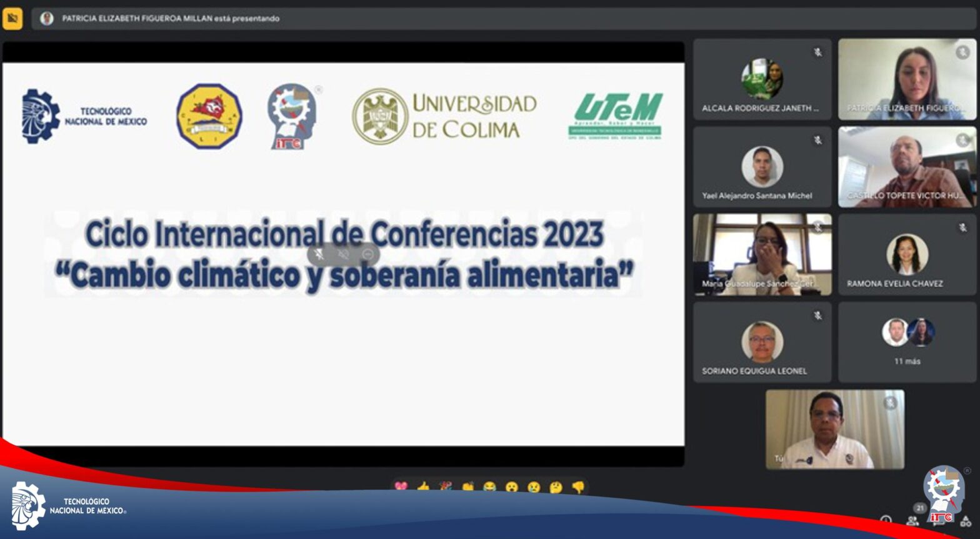980x539 pixels.
Task: Click the 21 participant count badge
Action: tap(919, 508)
